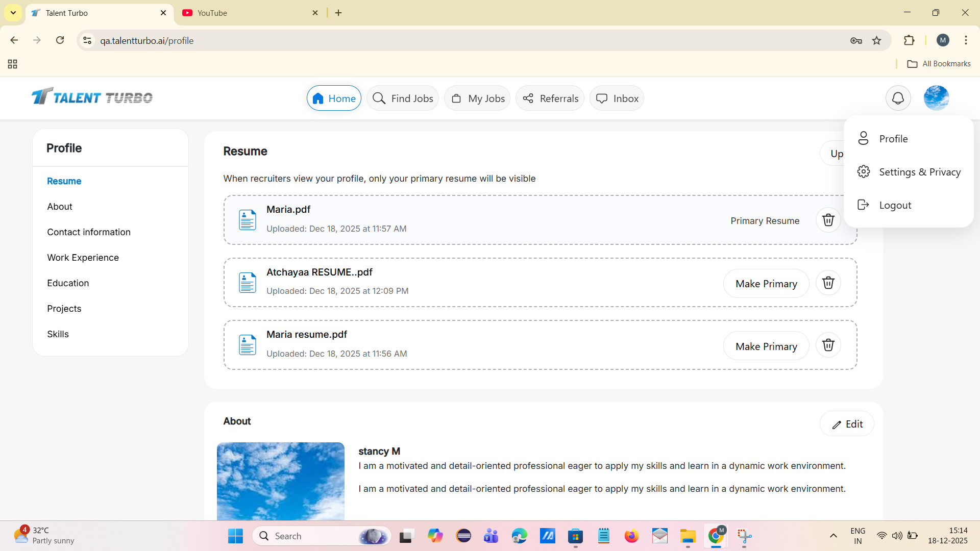Image resolution: width=980 pixels, height=551 pixels.
Task: Click the partially hidden Upload button
Action: 832,153
